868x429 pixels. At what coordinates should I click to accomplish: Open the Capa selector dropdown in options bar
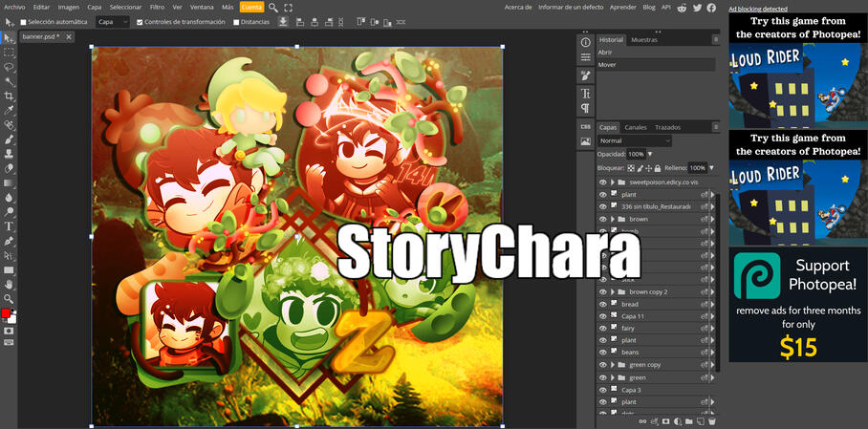(113, 22)
